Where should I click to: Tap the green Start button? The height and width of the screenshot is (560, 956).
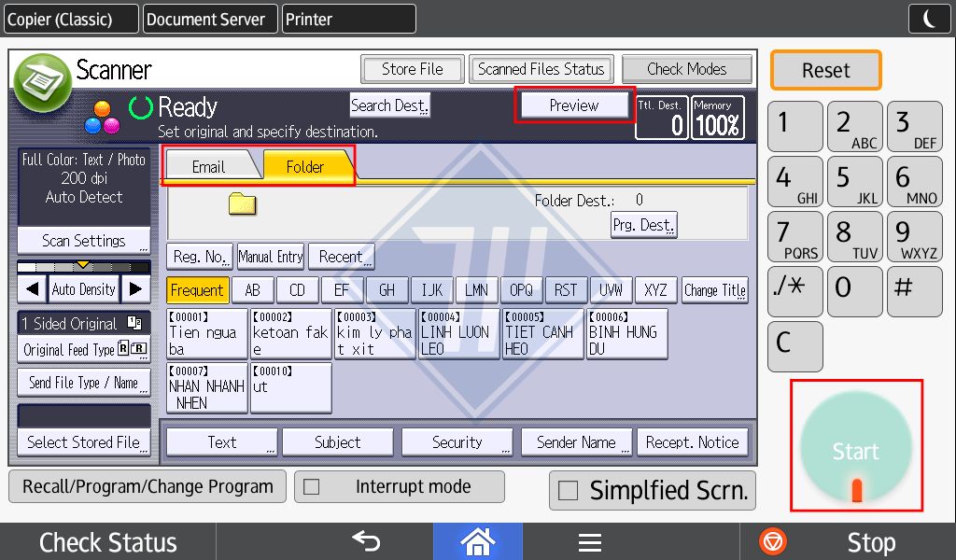pos(856,447)
